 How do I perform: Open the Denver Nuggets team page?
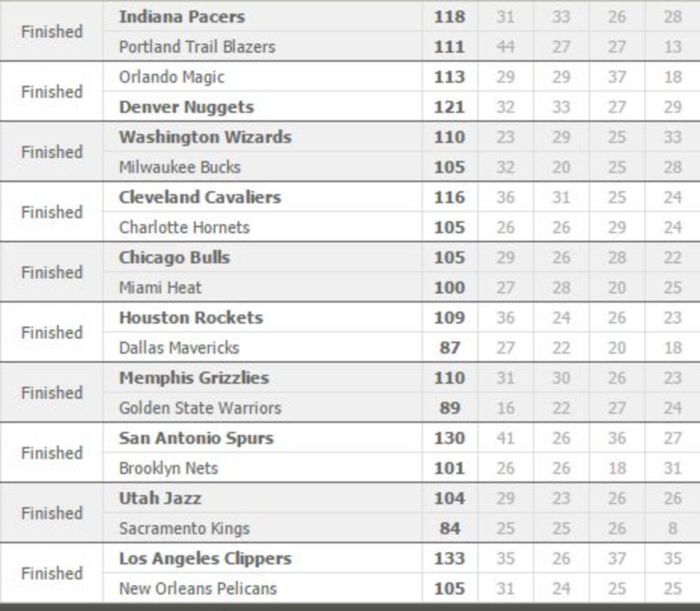(x=186, y=107)
